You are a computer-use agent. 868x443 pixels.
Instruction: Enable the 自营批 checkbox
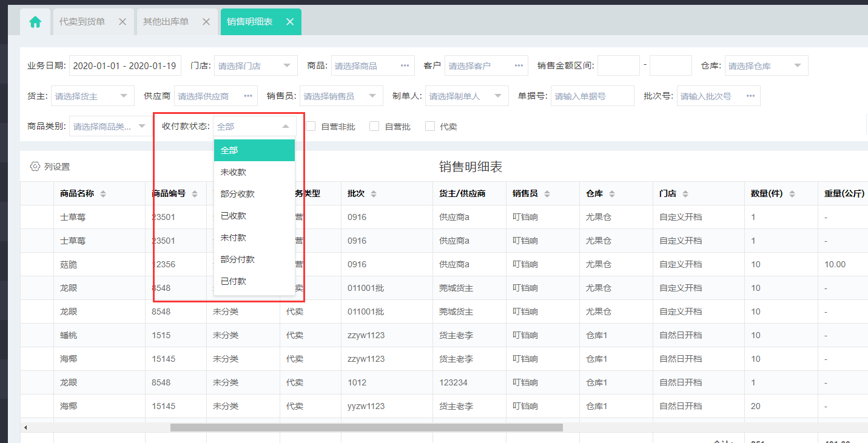tap(374, 126)
